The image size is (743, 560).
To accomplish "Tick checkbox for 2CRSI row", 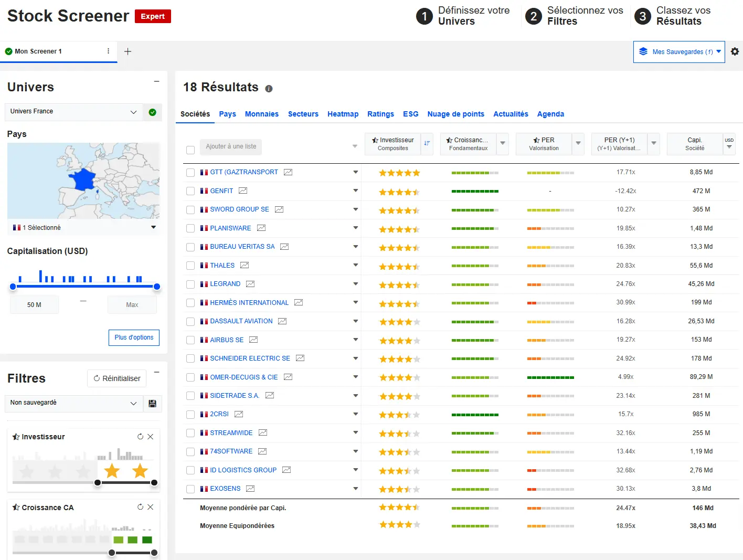I will [x=190, y=415].
